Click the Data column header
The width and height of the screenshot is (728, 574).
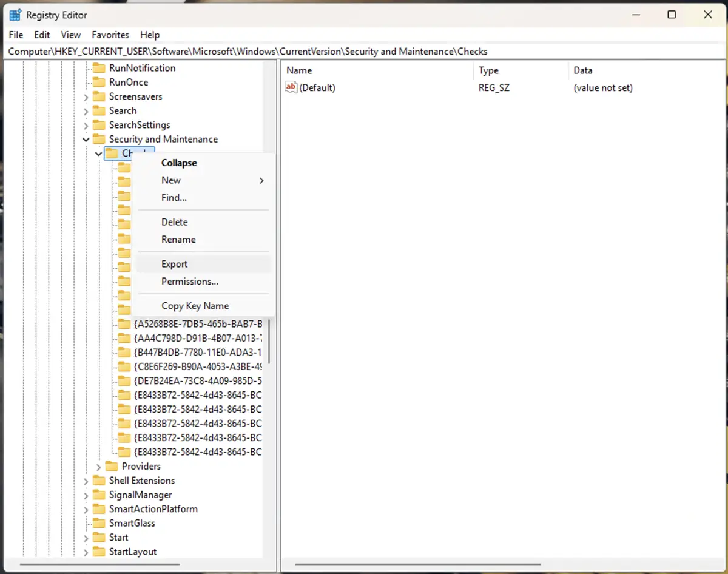647,71
